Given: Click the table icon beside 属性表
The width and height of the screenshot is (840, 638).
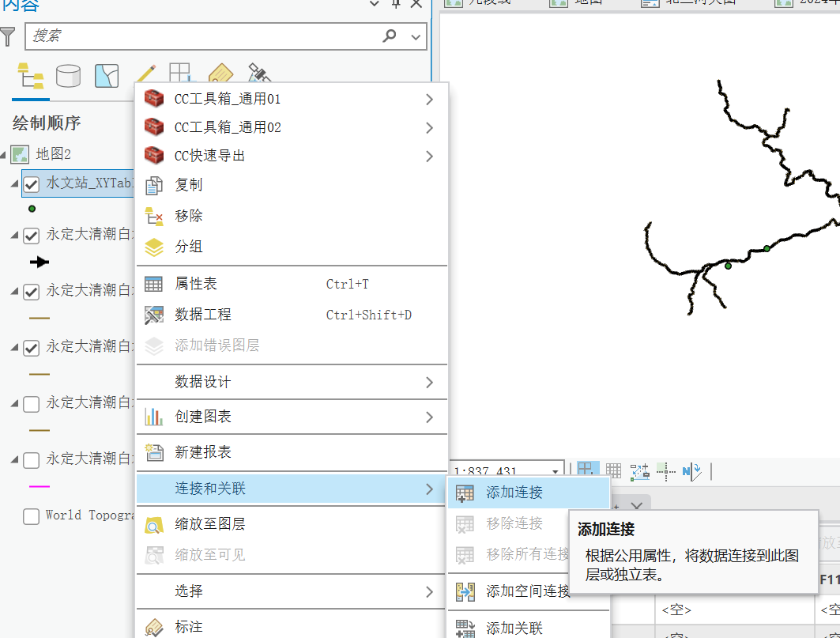Looking at the screenshot, I should (x=154, y=284).
